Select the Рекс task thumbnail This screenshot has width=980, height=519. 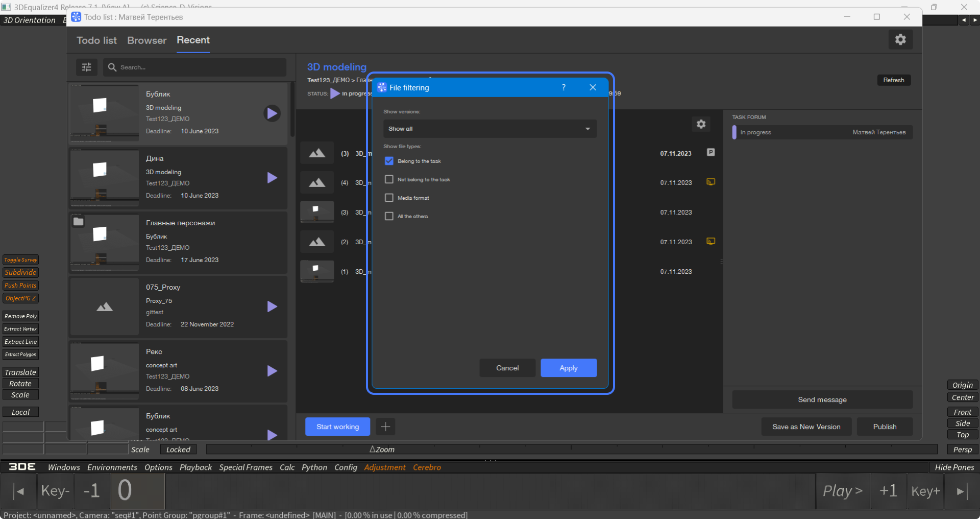105,371
